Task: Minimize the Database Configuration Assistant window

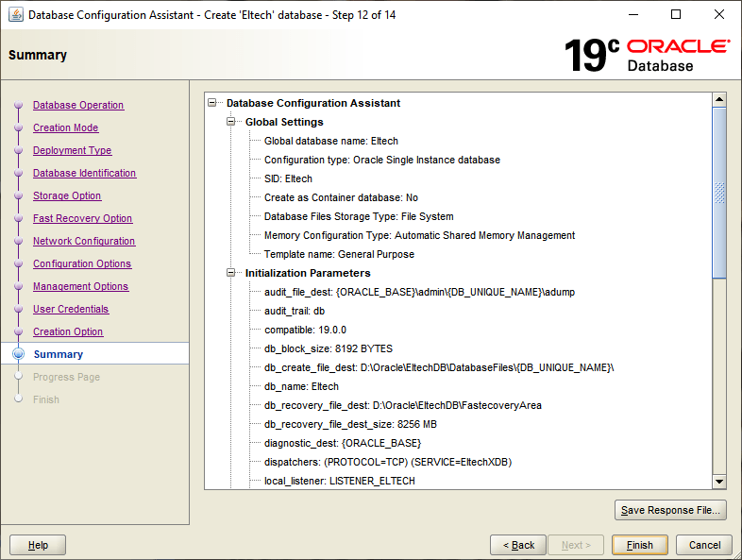Action: tap(633, 15)
